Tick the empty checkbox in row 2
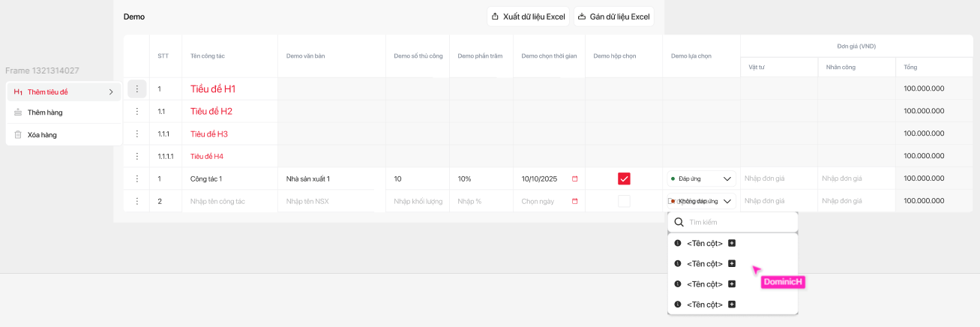The width and height of the screenshot is (980, 327). pyautogui.click(x=624, y=201)
